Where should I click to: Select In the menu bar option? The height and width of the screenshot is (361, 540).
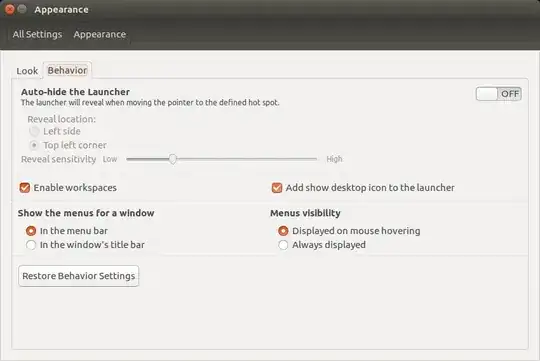tap(31, 231)
